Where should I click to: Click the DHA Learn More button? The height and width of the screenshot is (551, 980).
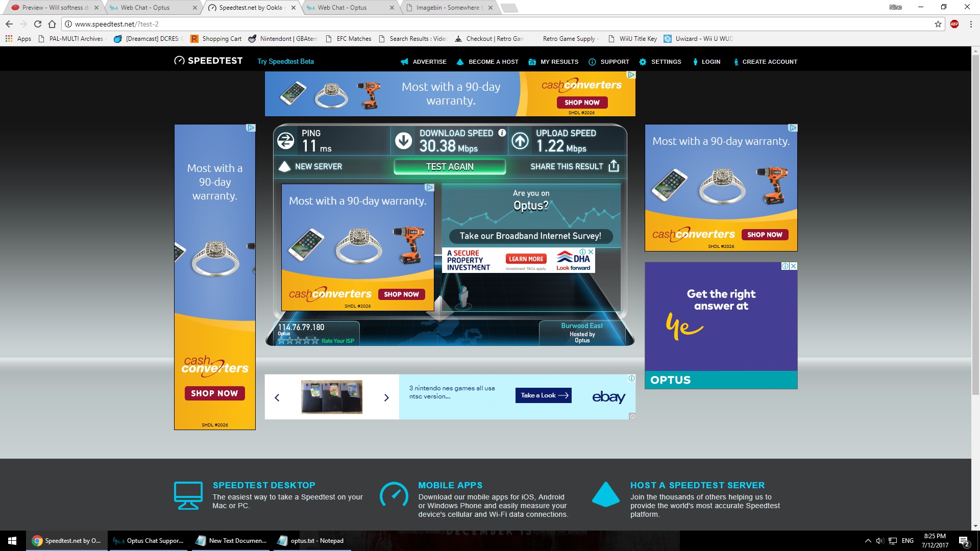[526, 259]
